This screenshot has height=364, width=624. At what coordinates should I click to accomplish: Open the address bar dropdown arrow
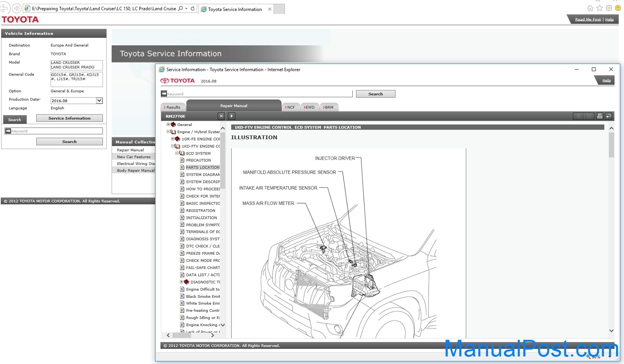(186, 8)
